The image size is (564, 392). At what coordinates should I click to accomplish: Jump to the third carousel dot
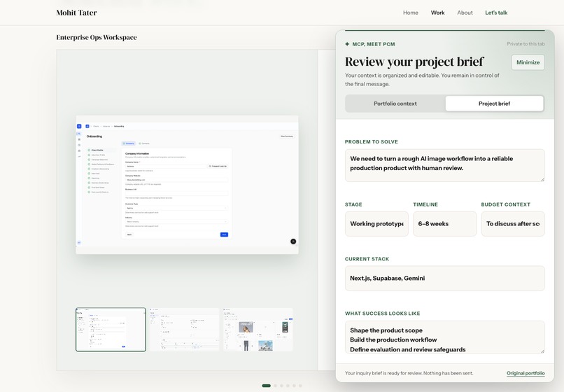pos(281,386)
